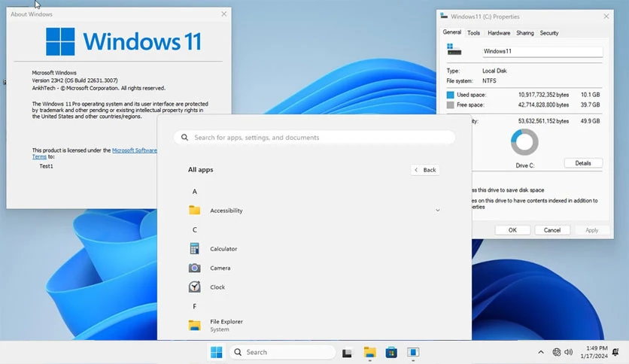Click the drive icon in Properties

(454, 50)
